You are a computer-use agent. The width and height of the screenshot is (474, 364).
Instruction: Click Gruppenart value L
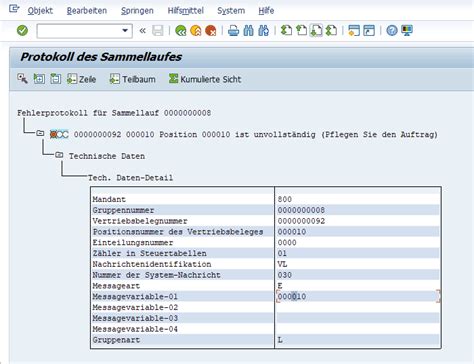click(280, 340)
